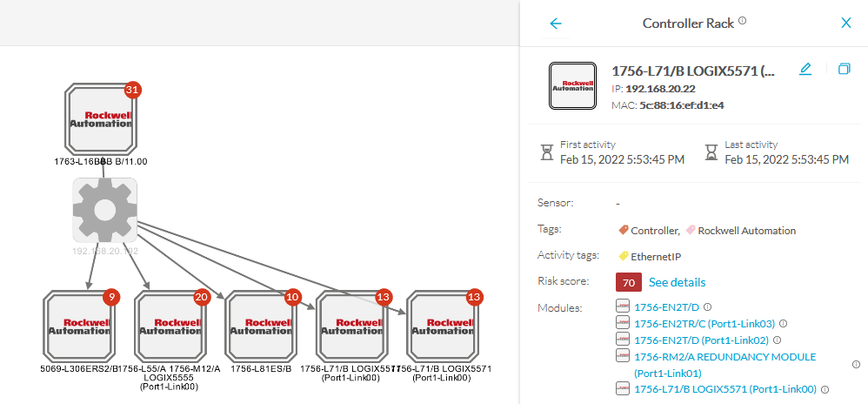Select the 1763-L16BBB B/11.00 node
The image size is (868, 404).
101,119
